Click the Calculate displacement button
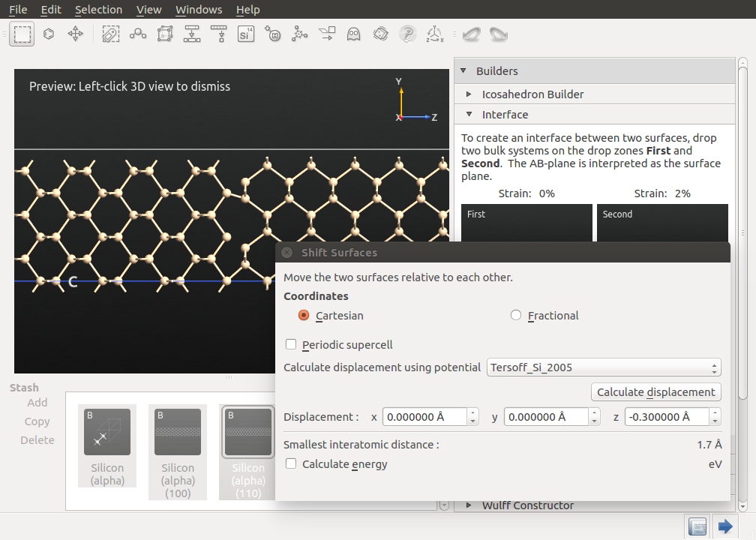 coord(655,392)
